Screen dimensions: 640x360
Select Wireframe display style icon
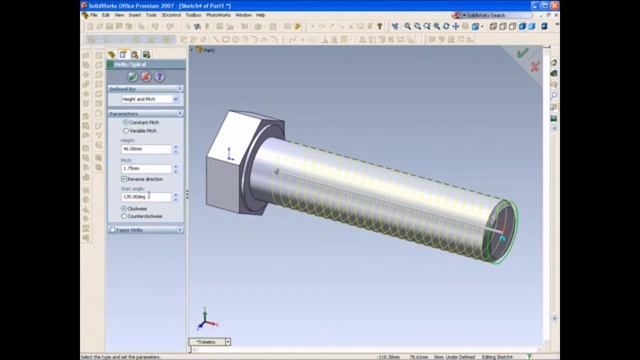tap(493, 27)
